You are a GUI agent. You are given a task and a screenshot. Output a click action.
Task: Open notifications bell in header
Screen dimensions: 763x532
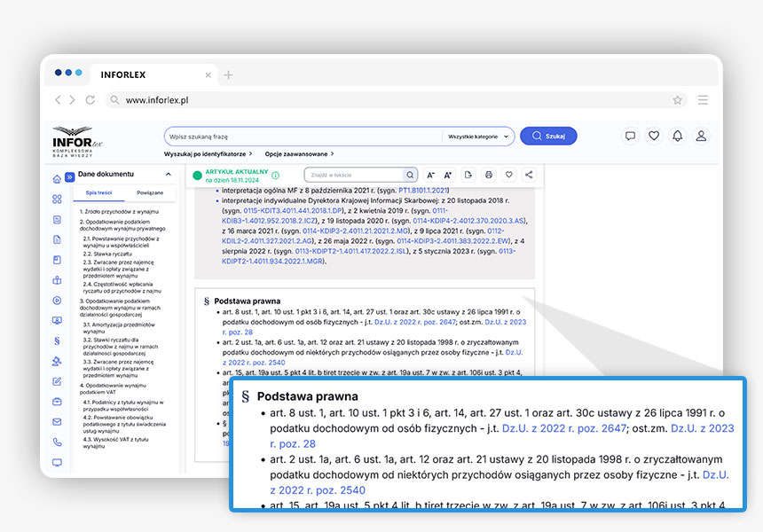[678, 136]
